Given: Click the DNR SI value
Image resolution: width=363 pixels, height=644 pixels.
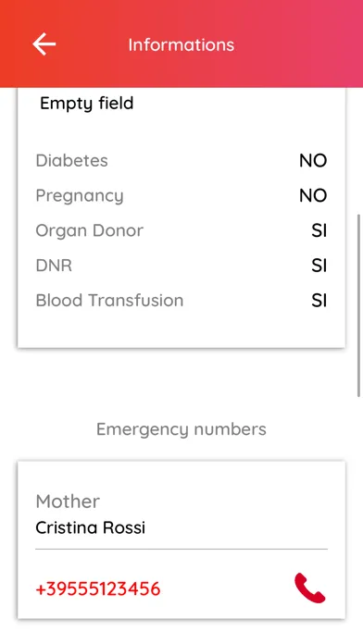Looking at the screenshot, I should tap(319, 266).
